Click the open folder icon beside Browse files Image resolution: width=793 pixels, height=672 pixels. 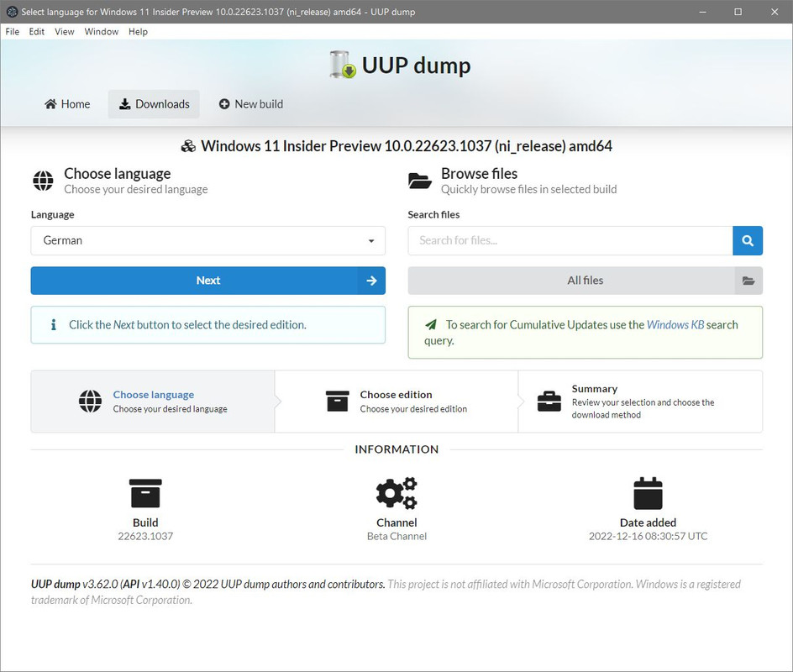click(420, 181)
